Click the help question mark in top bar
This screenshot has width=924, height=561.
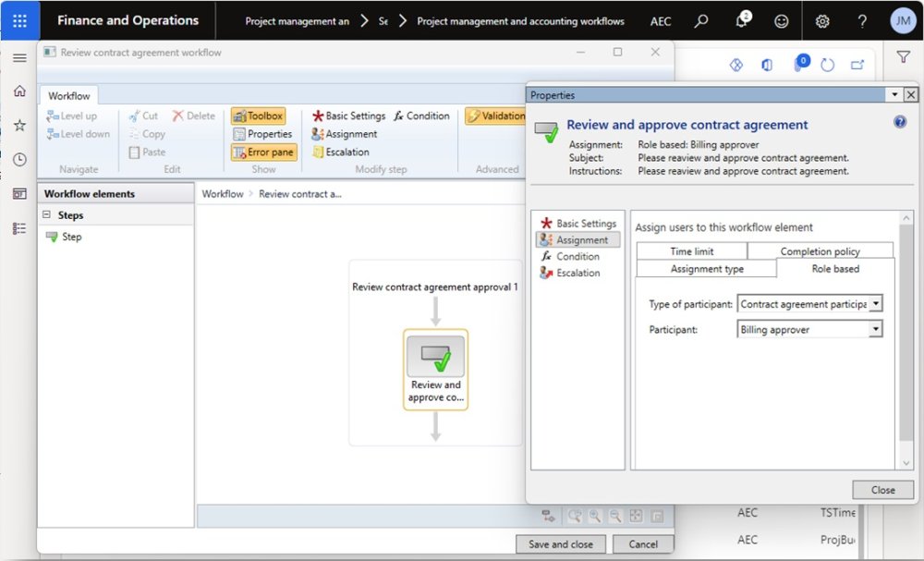coord(862,21)
